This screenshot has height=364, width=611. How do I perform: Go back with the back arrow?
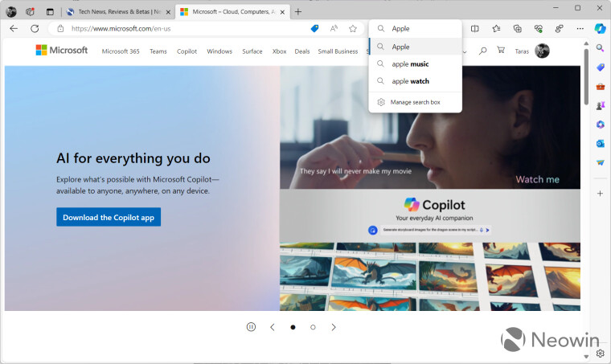(x=14, y=28)
